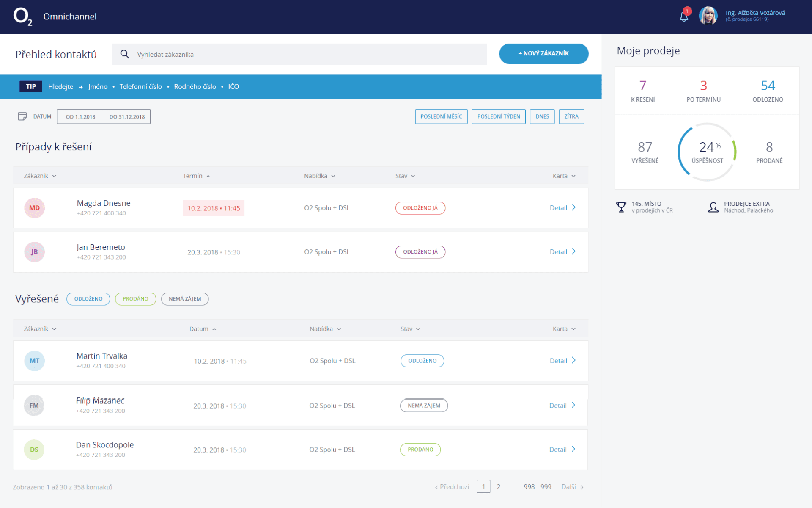The width and height of the screenshot is (812, 508).
Task: Click the calendar icon beside DATUM
Action: point(22,116)
